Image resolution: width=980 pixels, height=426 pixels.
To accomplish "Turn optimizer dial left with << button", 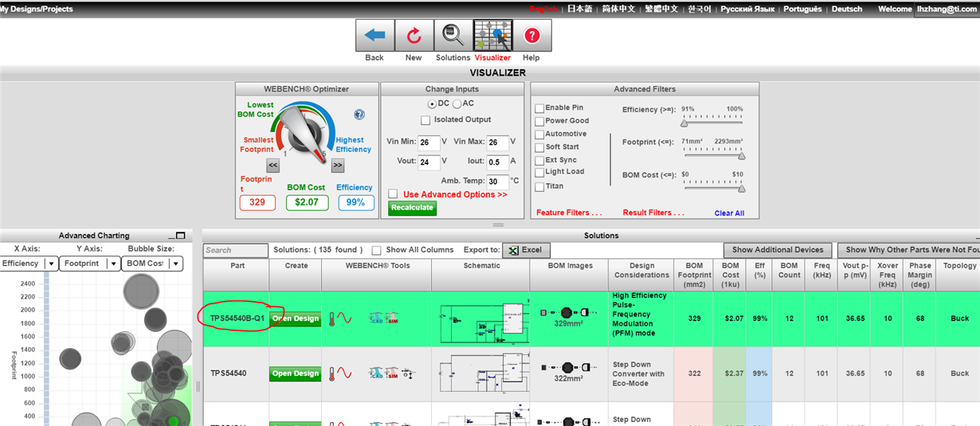I will point(273,166).
